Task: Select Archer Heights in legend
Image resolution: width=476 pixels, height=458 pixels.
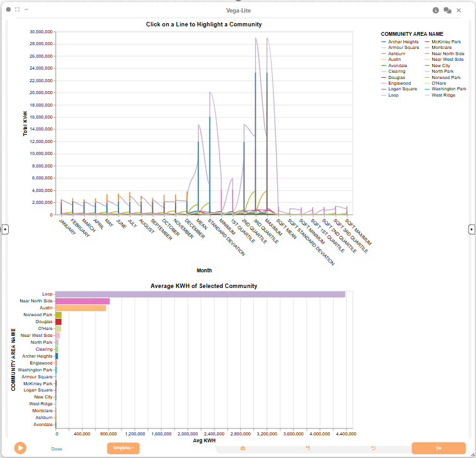Action: (400, 41)
